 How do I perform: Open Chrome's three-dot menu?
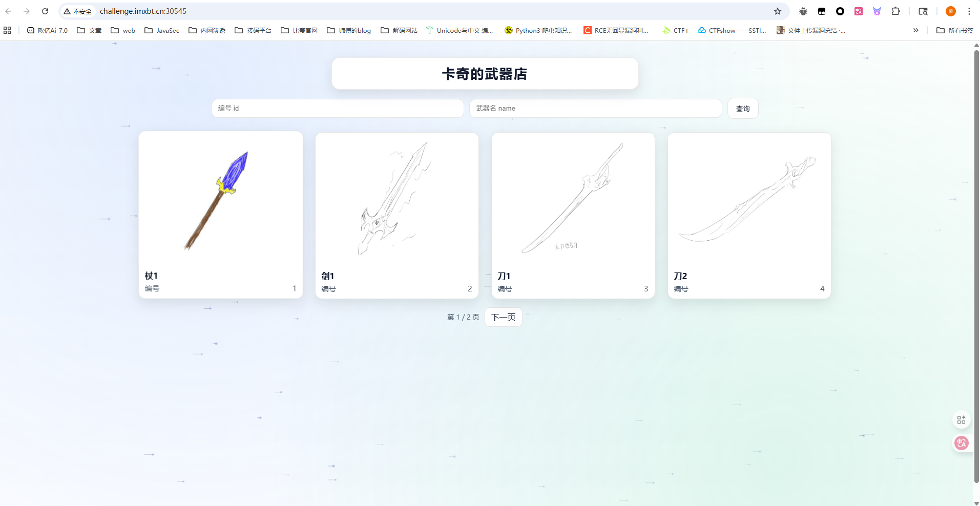pos(969,11)
